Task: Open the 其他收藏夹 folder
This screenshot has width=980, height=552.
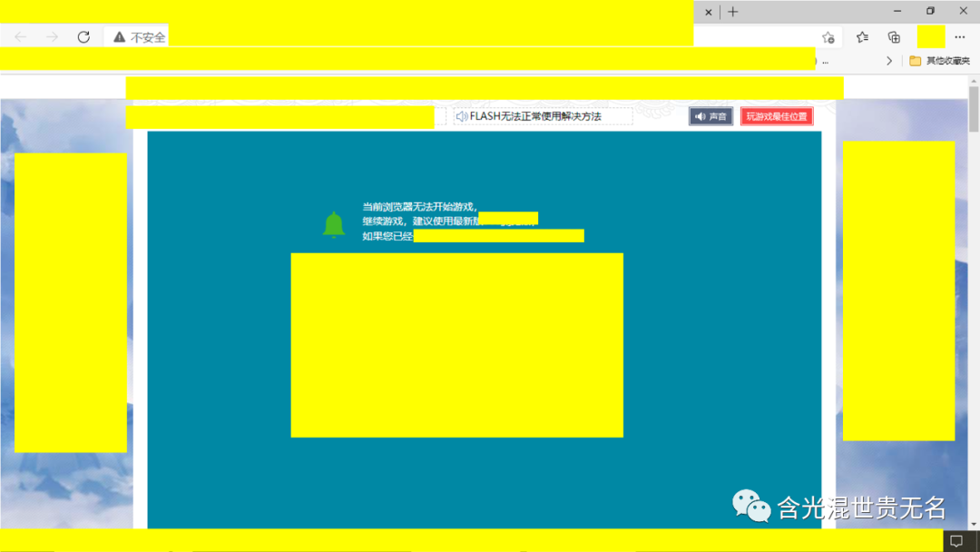Action: 940,61
